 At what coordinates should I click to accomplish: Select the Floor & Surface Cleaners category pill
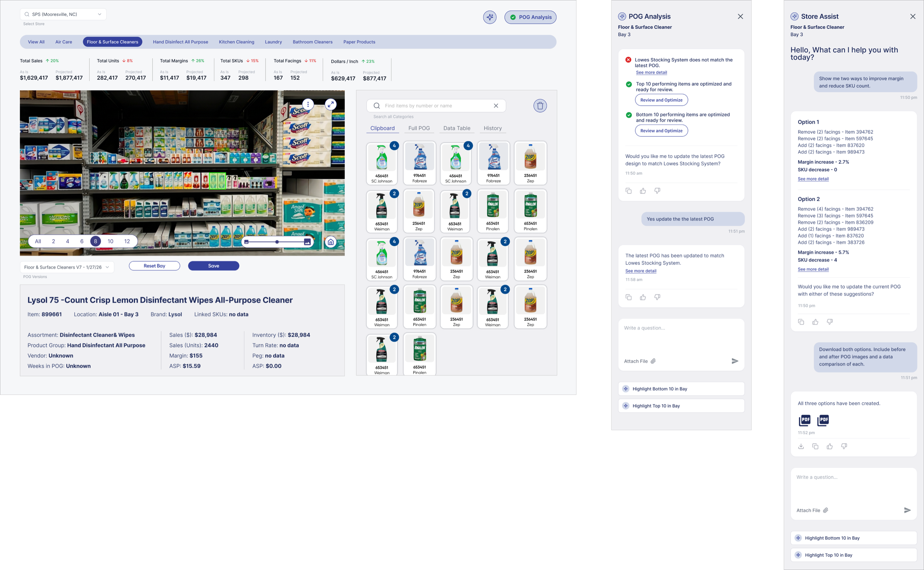(x=112, y=42)
